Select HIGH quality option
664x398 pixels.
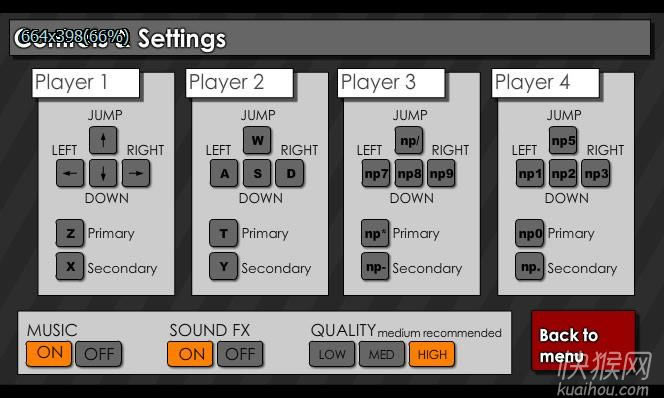tap(432, 354)
